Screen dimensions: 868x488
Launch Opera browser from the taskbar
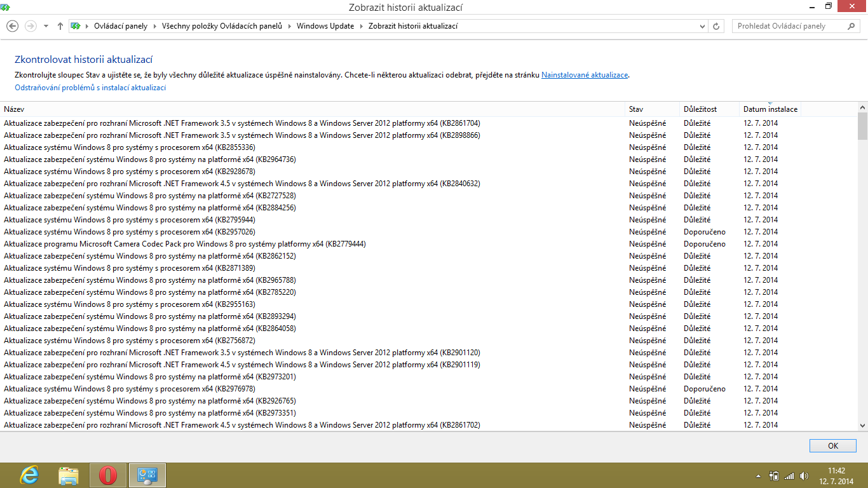(x=108, y=475)
